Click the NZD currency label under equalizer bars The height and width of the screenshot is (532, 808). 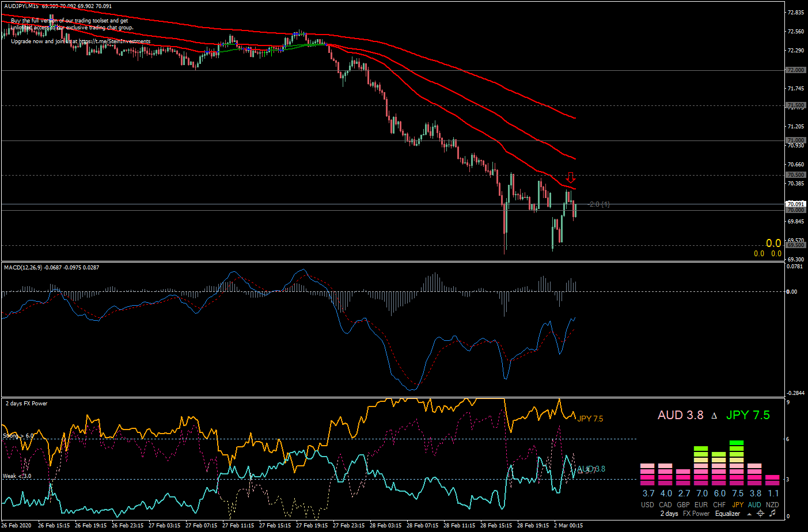coord(772,505)
